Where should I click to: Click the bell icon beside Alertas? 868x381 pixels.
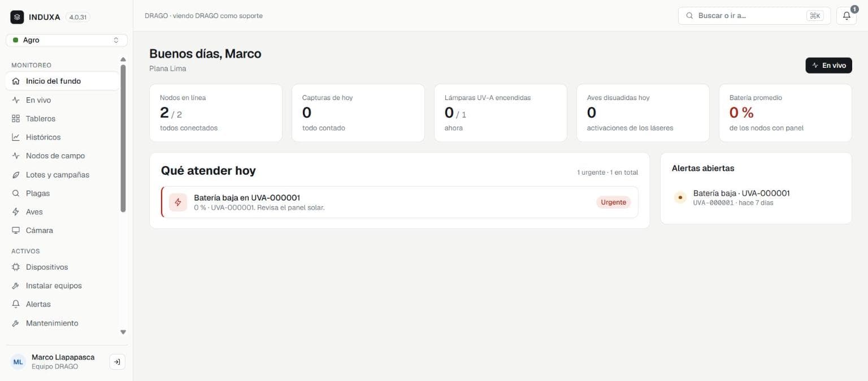point(16,304)
